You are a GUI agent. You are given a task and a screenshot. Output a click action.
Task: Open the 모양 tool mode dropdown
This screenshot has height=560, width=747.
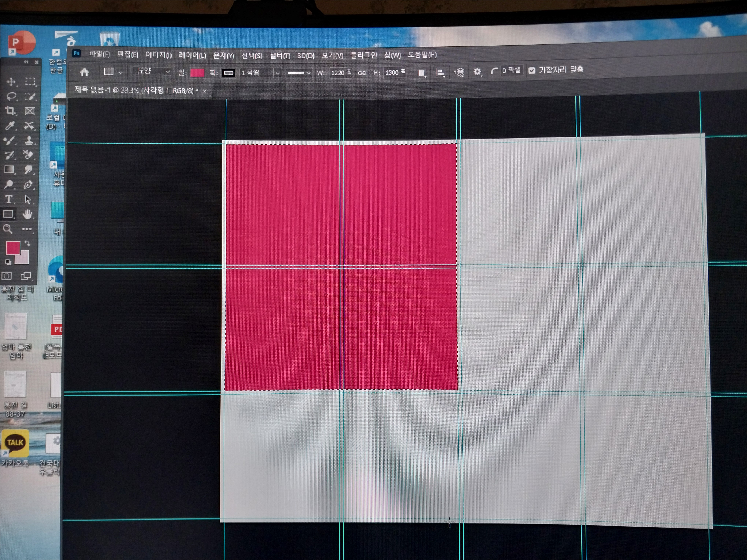(152, 71)
